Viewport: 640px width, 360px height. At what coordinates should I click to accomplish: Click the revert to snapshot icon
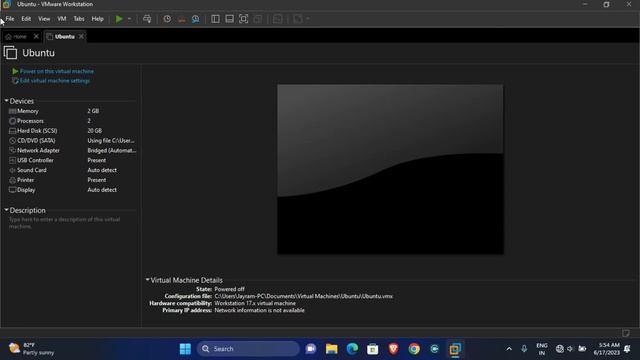click(182, 19)
